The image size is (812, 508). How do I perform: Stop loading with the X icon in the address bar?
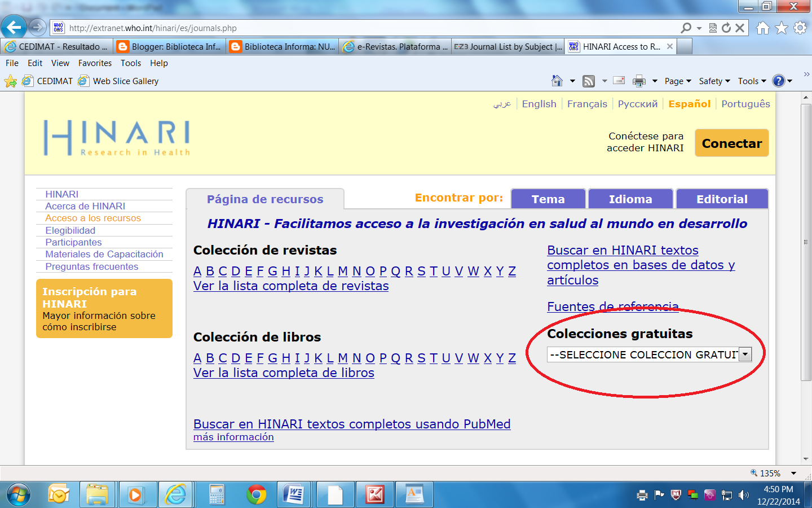tap(740, 28)
